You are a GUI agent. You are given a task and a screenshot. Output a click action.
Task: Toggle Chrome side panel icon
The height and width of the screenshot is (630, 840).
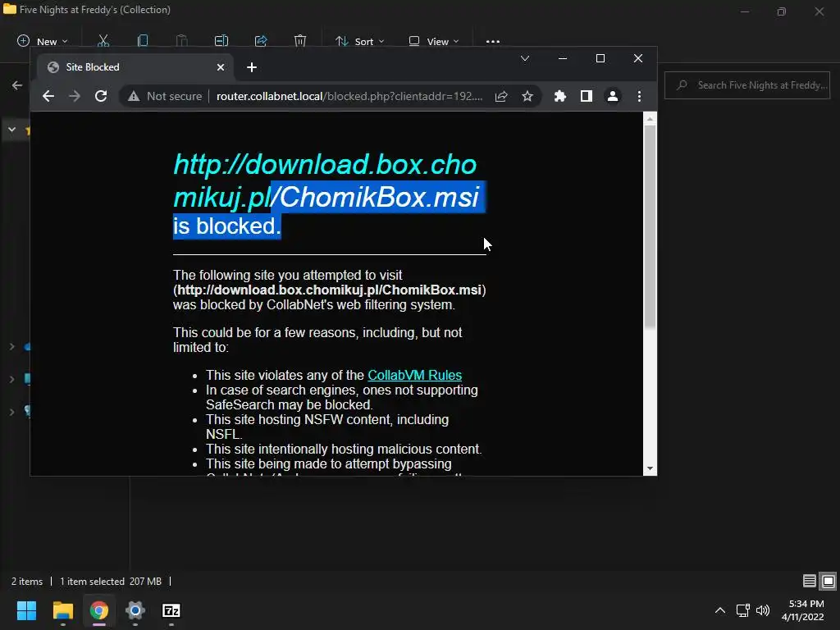tap(586, 97)
